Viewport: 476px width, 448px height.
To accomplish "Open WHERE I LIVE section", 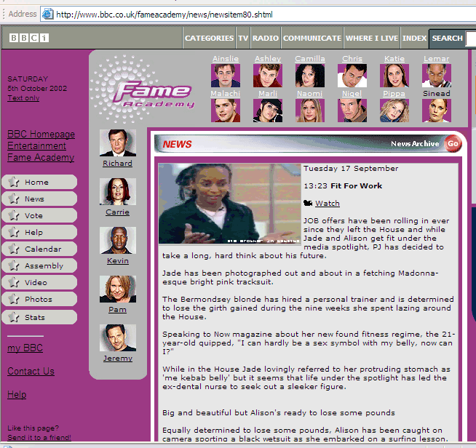I will (372, 38).
